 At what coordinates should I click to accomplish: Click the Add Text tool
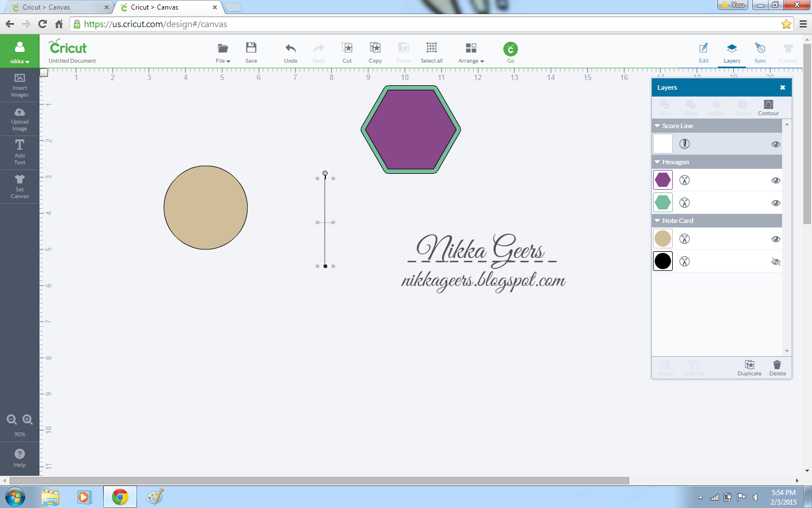(20, 152)
